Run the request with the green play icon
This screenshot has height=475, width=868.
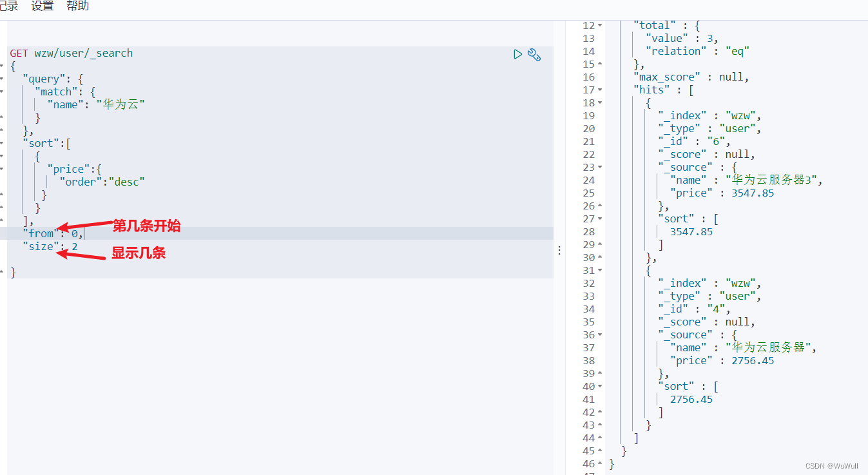(x=517, y=54)
